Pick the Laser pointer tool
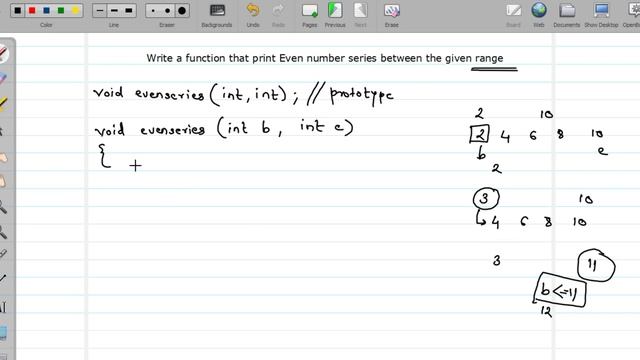This screenshot has height=360, width=640. 3,254
